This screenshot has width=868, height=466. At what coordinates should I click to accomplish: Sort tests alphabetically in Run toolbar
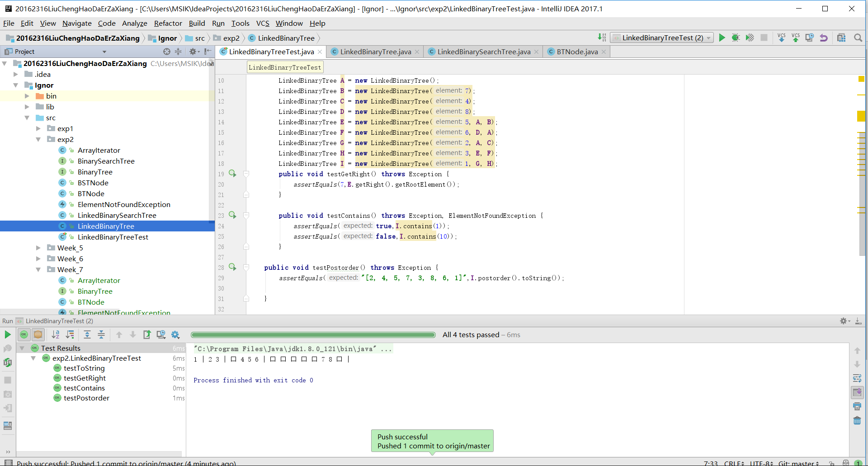56,334
